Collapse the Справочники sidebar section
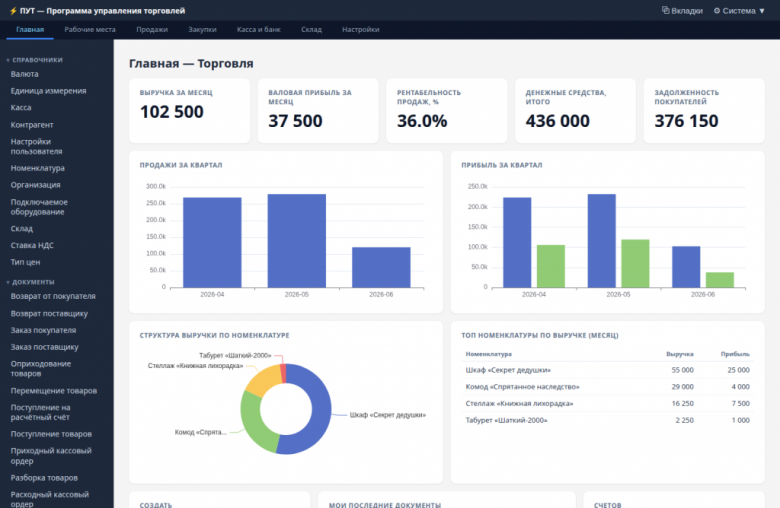The height and width of the screenshot is (508, 780). (35, 60)
